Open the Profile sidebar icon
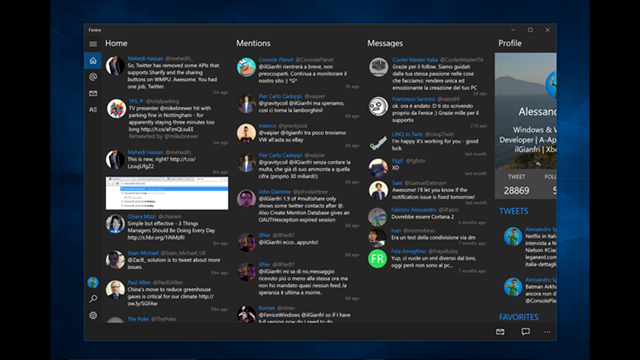640x360 pixels. click(x=93, y=109)
